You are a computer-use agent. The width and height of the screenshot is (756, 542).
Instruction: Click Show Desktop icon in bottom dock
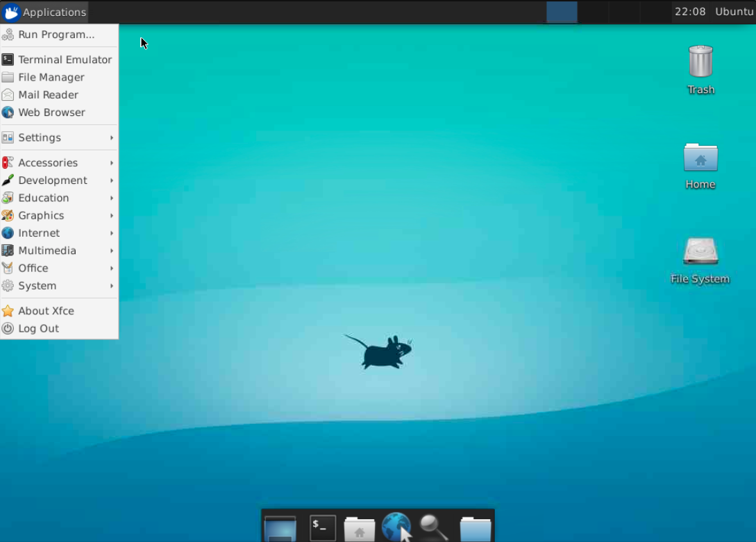(x=280, y=527)
